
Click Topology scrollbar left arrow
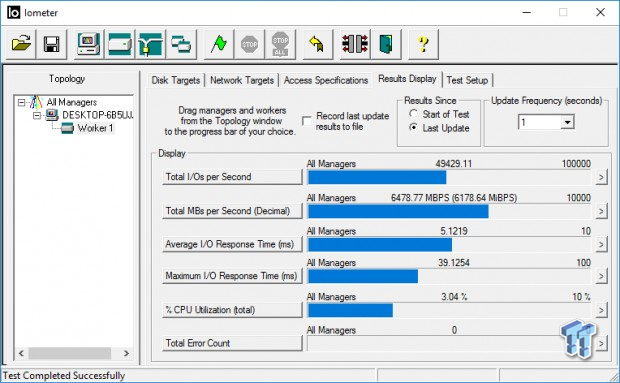(21, 353)
